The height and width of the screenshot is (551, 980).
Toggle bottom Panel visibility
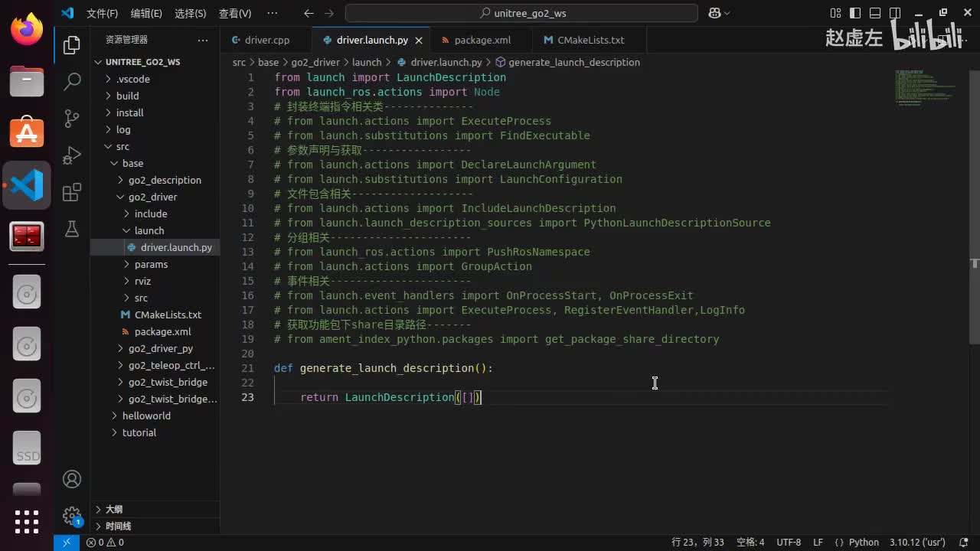coord(874,13)
